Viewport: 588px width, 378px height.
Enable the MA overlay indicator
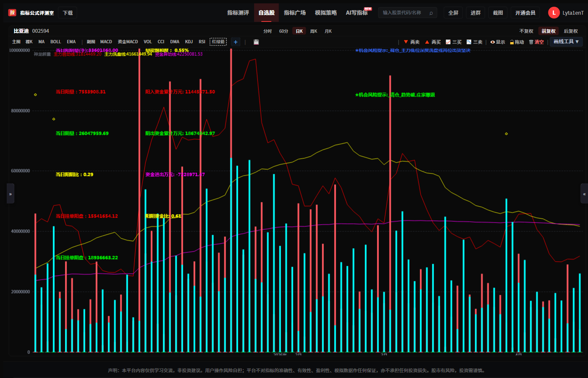point(42,42)
